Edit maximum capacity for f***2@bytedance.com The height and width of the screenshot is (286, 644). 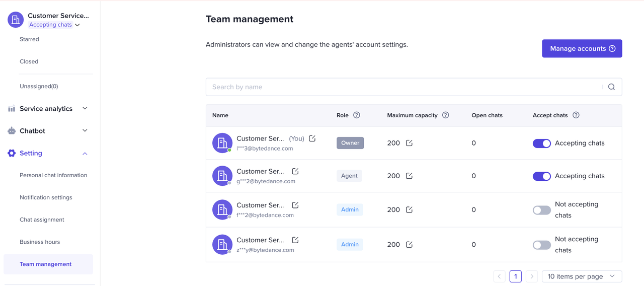coord(409,209)
